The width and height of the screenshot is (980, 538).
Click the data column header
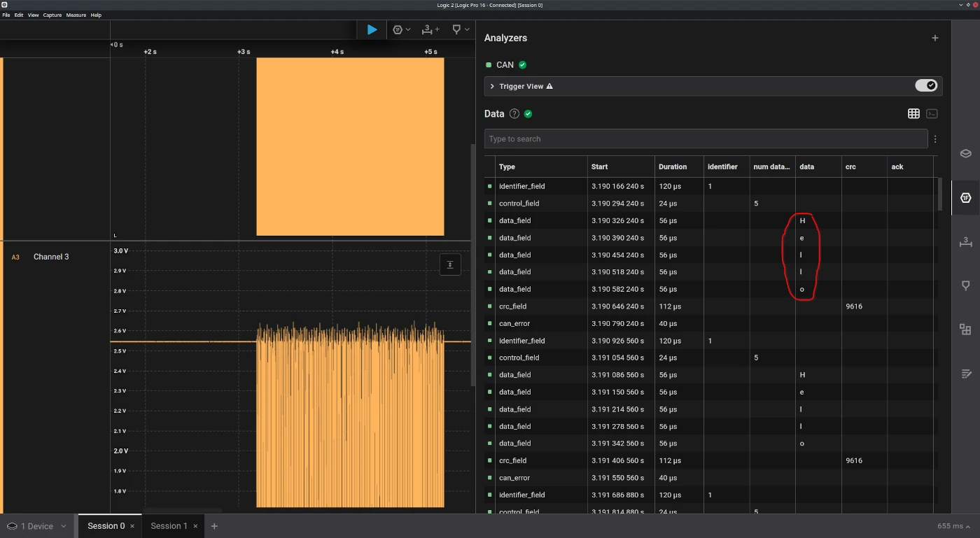(x=818, y=167)
